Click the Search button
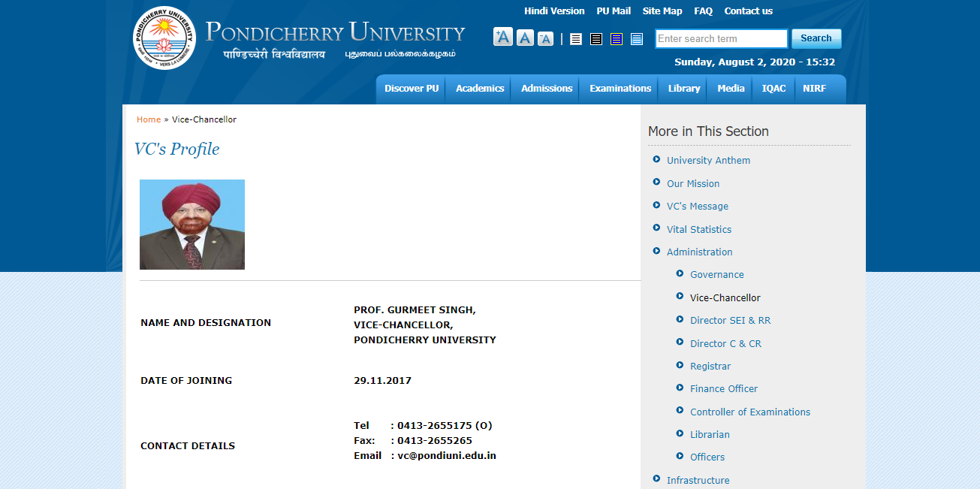The width and height of the screenshot is (980, 489). click(x=816, y=38)
